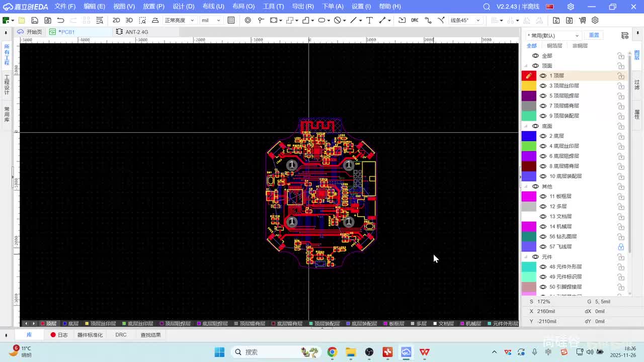Hide the 2 底层 layer
The height and width of the screenshot is (362, 644).
[x=543, y=136]
